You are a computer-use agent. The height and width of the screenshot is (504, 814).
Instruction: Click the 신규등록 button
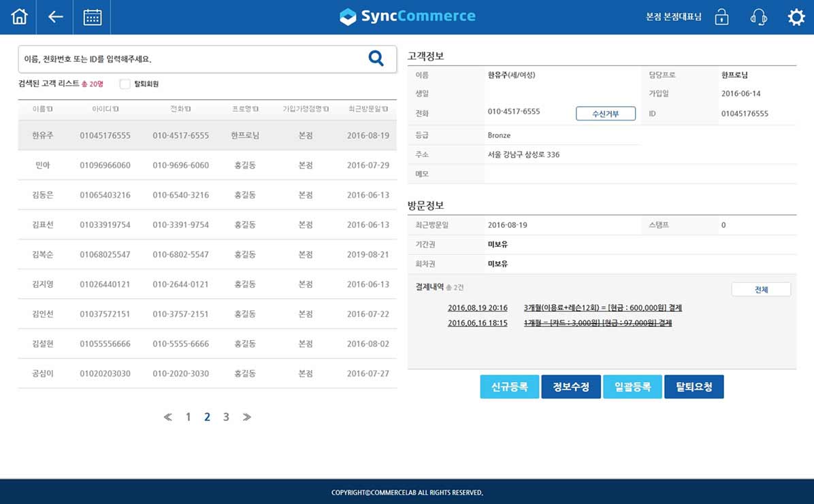pos(509,387)
